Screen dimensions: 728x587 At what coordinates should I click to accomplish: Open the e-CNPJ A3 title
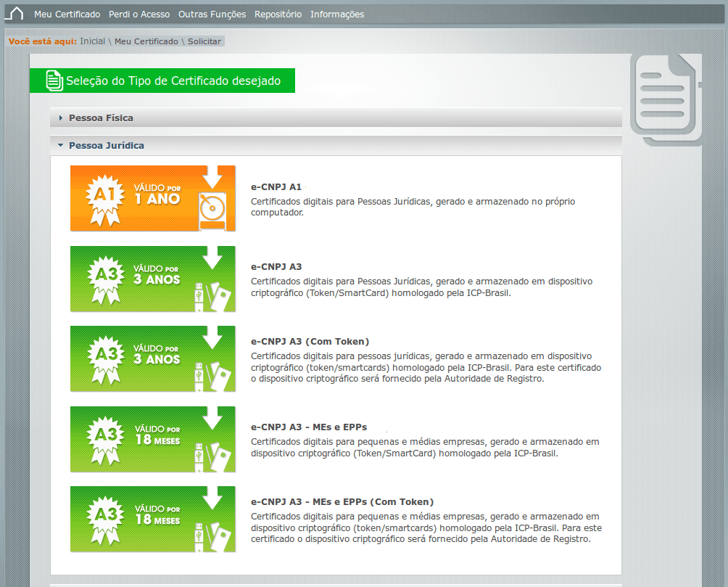click(276, 267)
